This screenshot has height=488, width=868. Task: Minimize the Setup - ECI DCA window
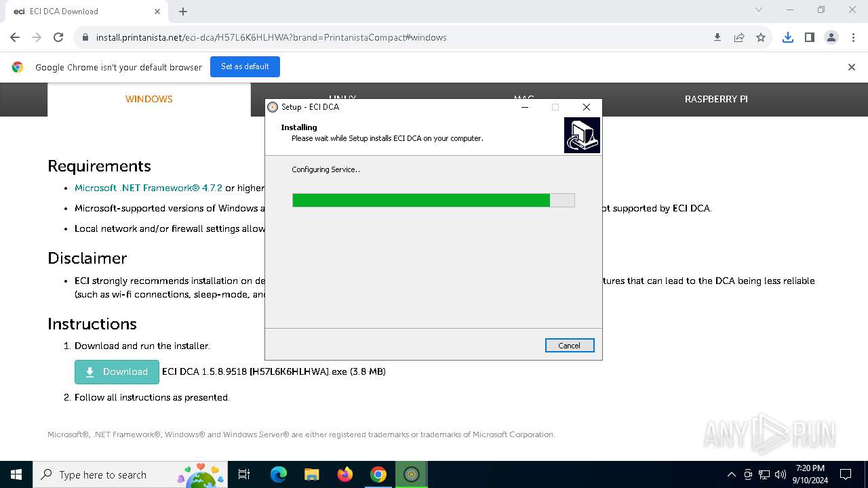click(x=526, y=107)
